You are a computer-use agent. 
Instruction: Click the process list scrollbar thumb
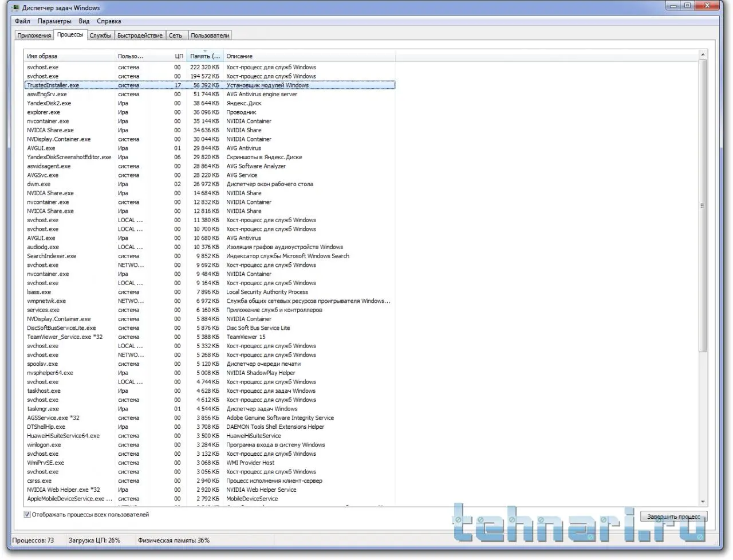pyautogui.click(x=703, y=206)
